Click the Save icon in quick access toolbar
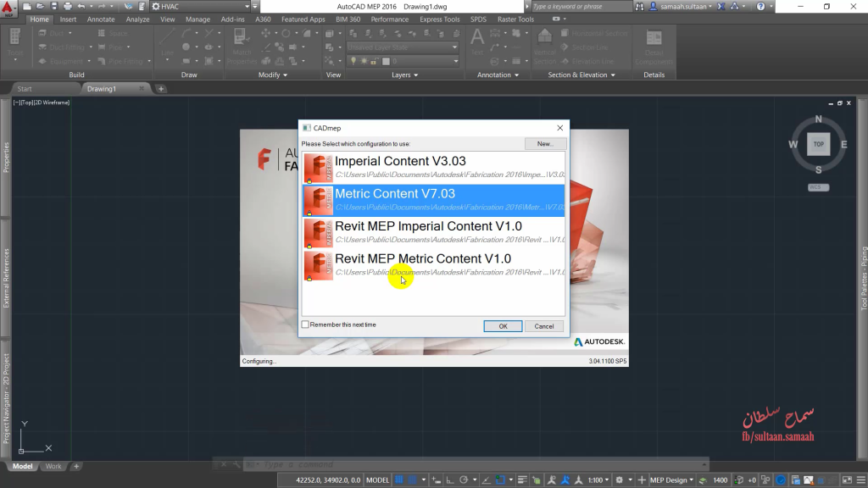868x488 pixels. click(x=53, y=7)
